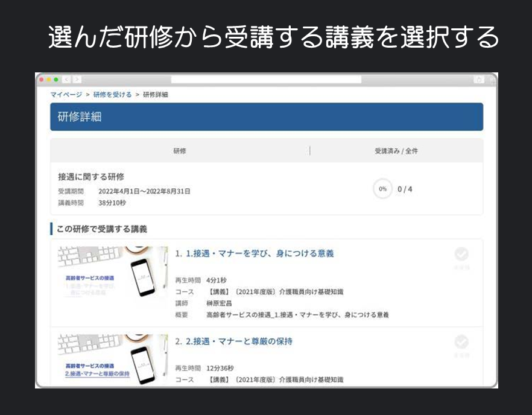Click the 受講済み / 全件 column header

tap(396, 151)
